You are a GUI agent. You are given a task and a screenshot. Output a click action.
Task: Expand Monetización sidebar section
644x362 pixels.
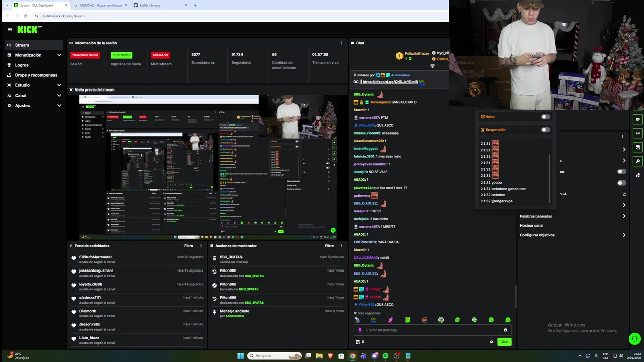59,55
